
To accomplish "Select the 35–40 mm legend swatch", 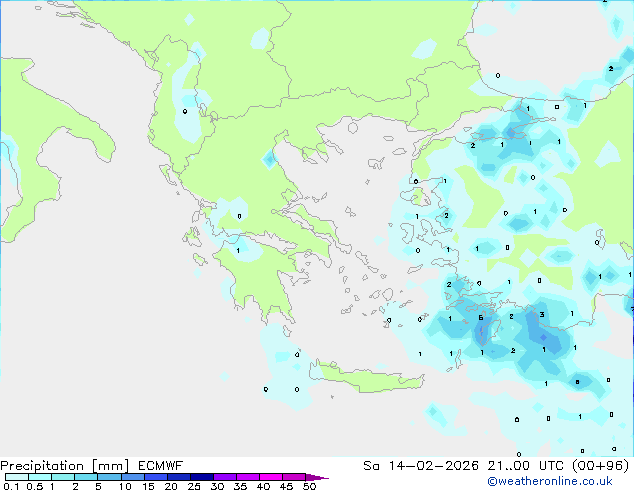I will click(247, 477).
